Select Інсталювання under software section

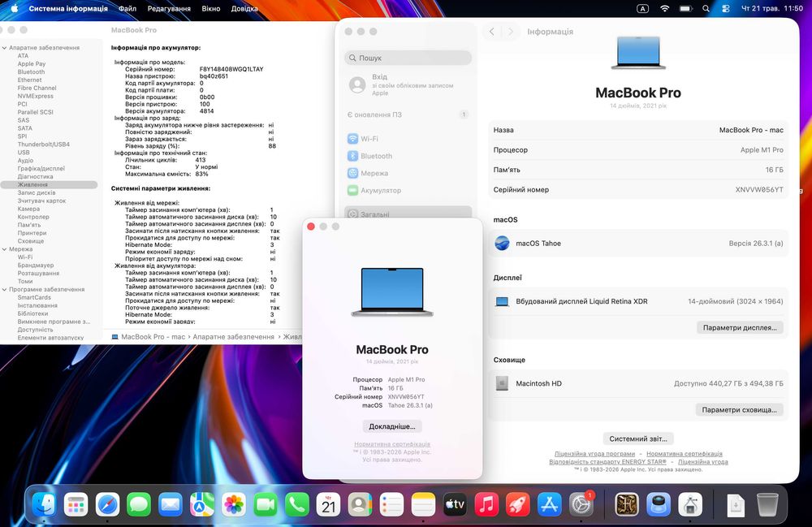click(37, 305)
